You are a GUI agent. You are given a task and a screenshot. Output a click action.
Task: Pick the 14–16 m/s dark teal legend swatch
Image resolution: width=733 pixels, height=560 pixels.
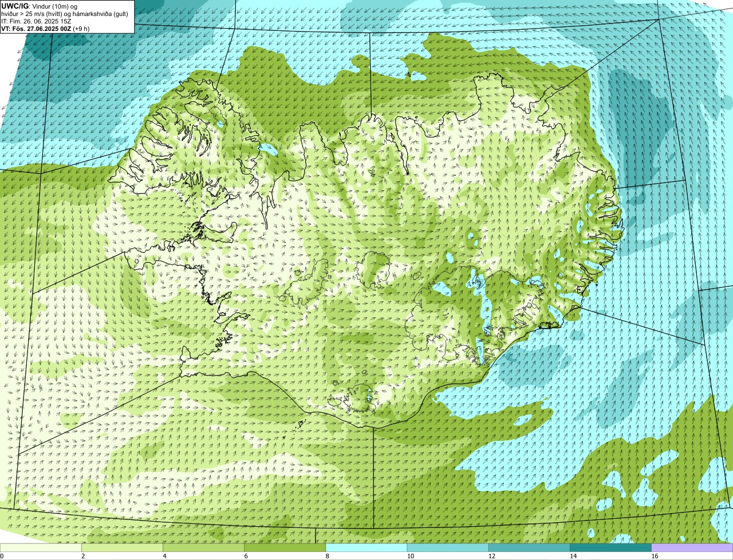pyautogui.click(x=610, y=547)
